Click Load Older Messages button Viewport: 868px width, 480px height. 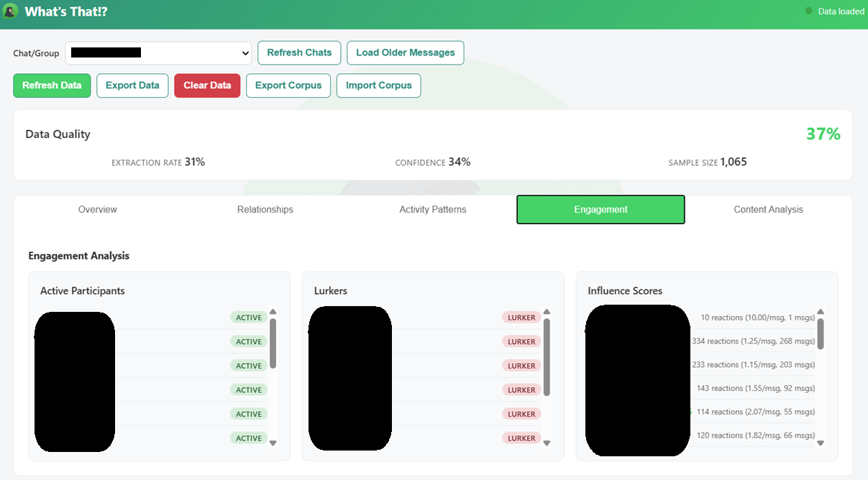coord(405,52)
